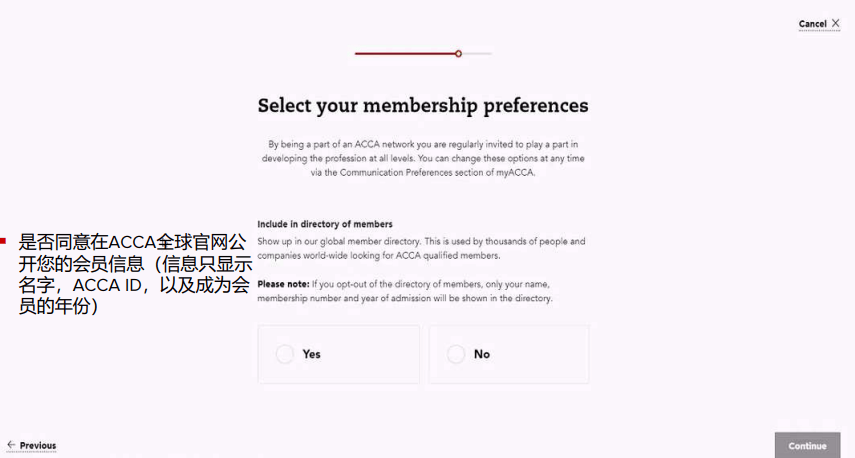
Task: Click the X icon beside Cancel
Action: (836, 23)
